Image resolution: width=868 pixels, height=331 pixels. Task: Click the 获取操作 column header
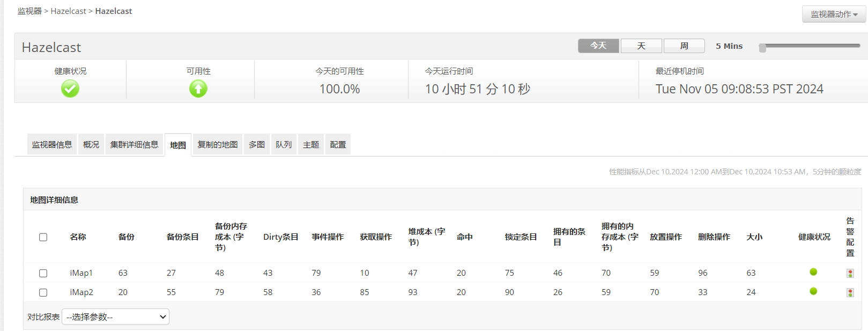click(376, 237)
